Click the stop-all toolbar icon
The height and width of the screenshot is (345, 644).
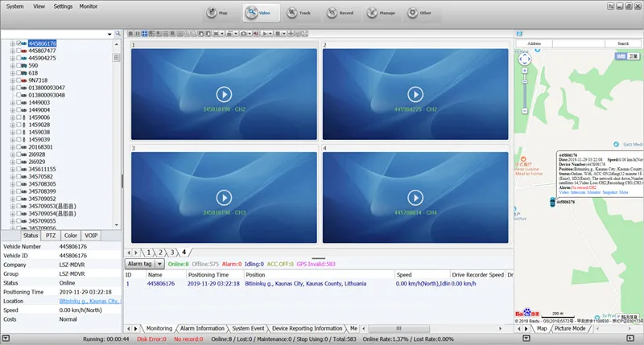(278, 34)
